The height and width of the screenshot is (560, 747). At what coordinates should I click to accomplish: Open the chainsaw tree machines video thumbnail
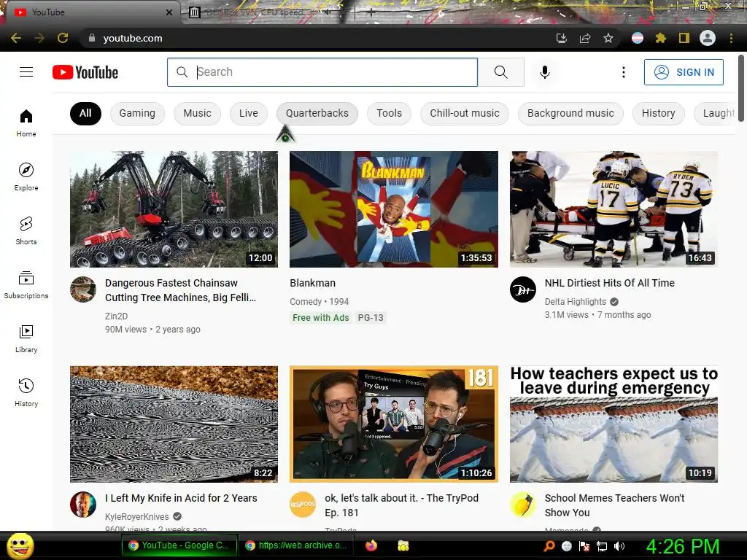coord(174,209)
